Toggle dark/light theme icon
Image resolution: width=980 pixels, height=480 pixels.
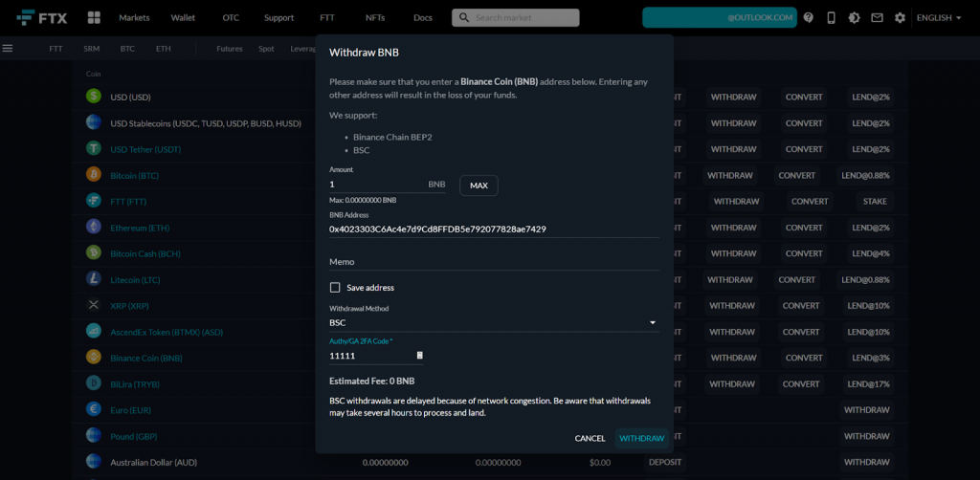854,17
